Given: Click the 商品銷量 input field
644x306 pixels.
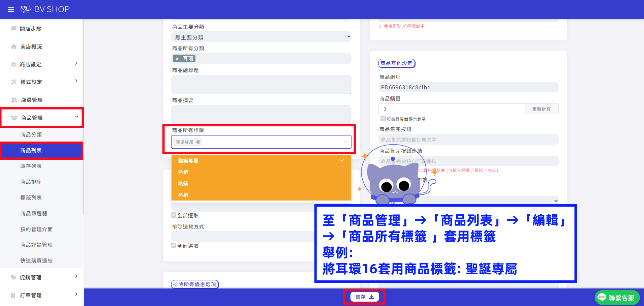Looking at the screenshot, I should click(452, 109).
